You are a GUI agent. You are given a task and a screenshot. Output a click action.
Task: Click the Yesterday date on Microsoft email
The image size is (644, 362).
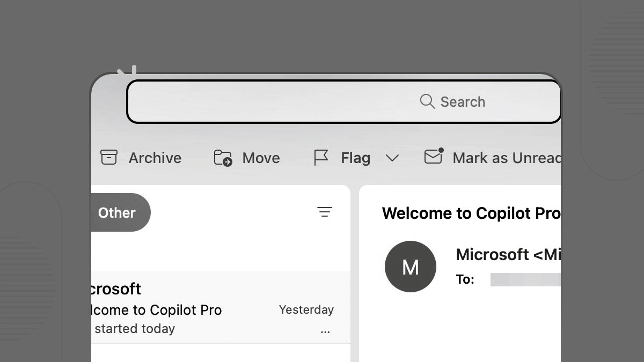click(306, 309)
